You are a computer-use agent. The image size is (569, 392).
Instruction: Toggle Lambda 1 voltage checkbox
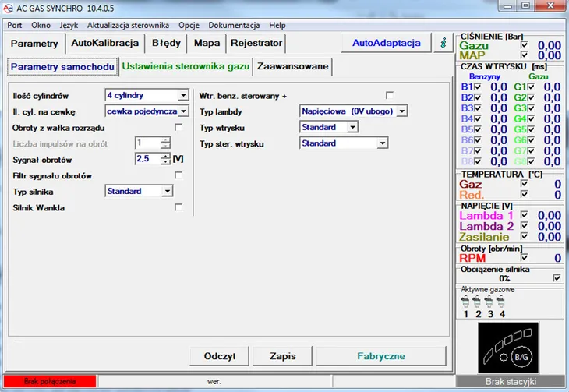524,215
